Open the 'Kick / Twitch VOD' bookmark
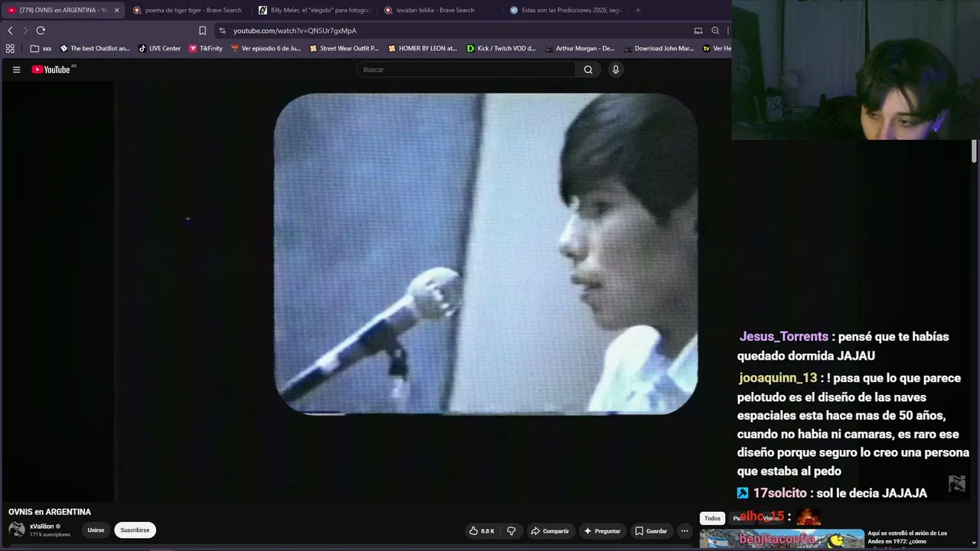 (501, 48)
